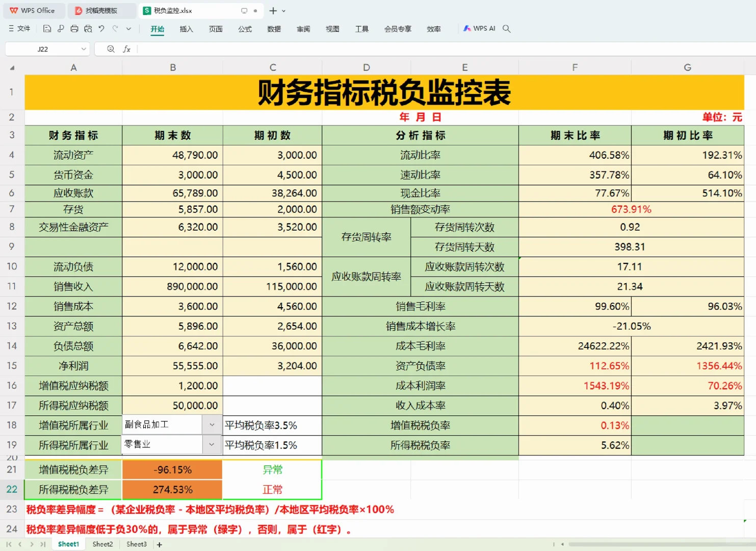Click the Print Preview icon
This screenshot has width=756, height=551.
[x=88, y=29]
